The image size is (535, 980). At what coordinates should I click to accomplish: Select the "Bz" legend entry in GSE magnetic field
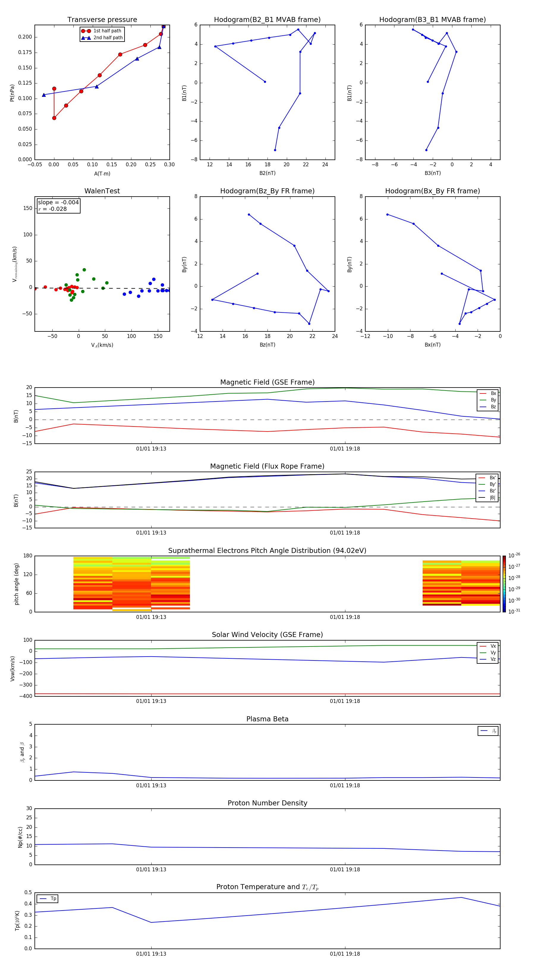(x=488, y=407)
